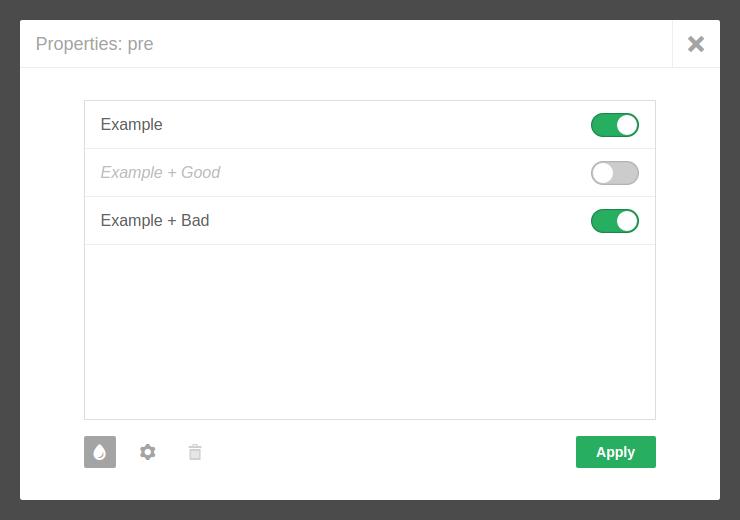Screen dimensions: 740x520
Task: Click the trash delete icon
Action: (x=195, y=452)
